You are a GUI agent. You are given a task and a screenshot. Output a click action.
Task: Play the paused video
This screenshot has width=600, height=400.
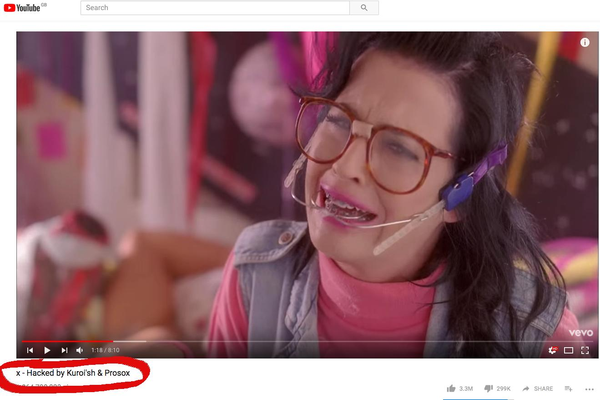pos(47,350)
